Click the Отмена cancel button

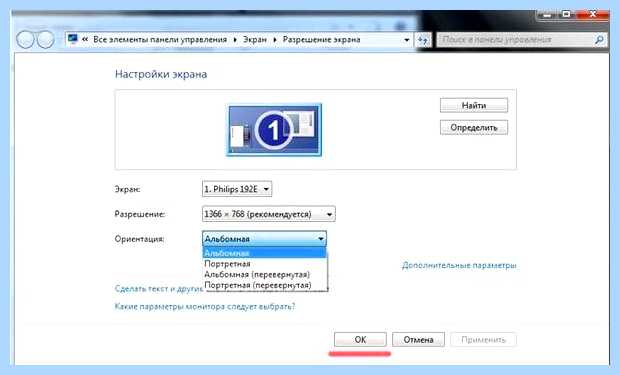(x=418, y=339)
